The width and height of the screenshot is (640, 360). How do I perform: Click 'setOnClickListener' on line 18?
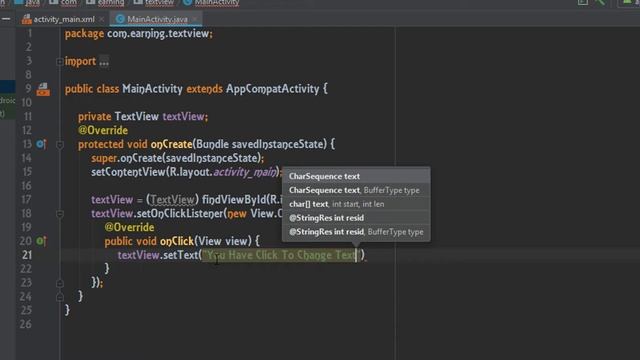pos(179,213)
